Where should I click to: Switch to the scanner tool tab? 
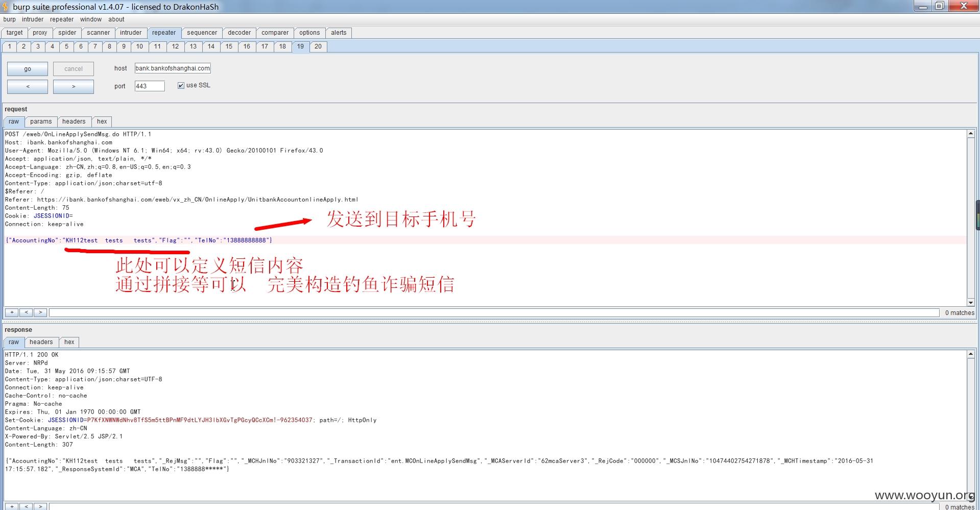point(98,33)
